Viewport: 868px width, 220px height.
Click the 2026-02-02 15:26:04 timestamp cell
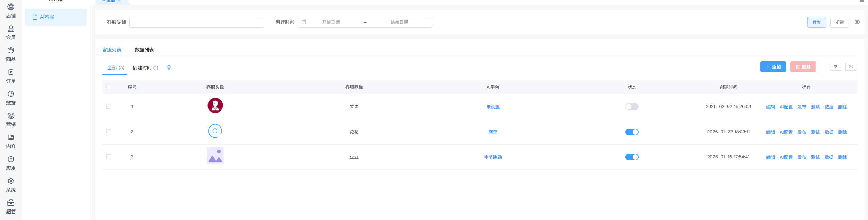tap(728, 106)
